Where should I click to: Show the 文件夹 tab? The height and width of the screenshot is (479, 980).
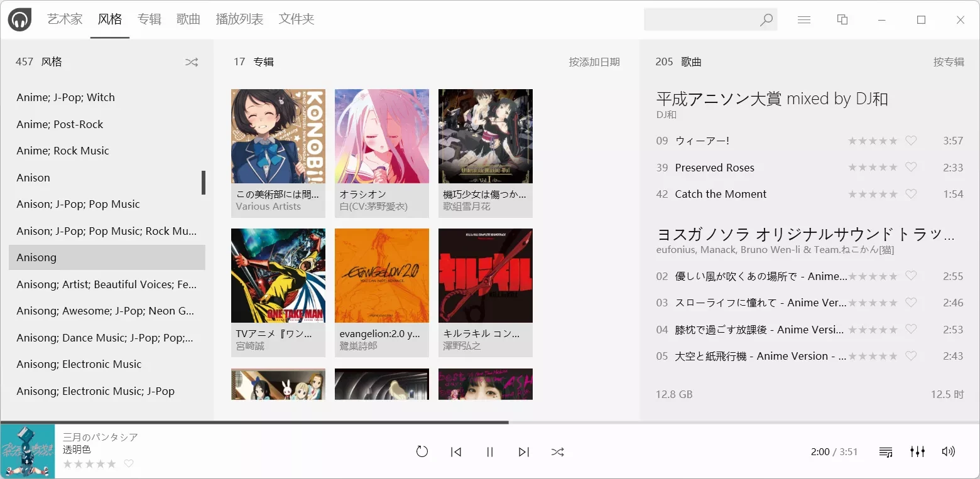pyautogui.click(x=297, y=19)
